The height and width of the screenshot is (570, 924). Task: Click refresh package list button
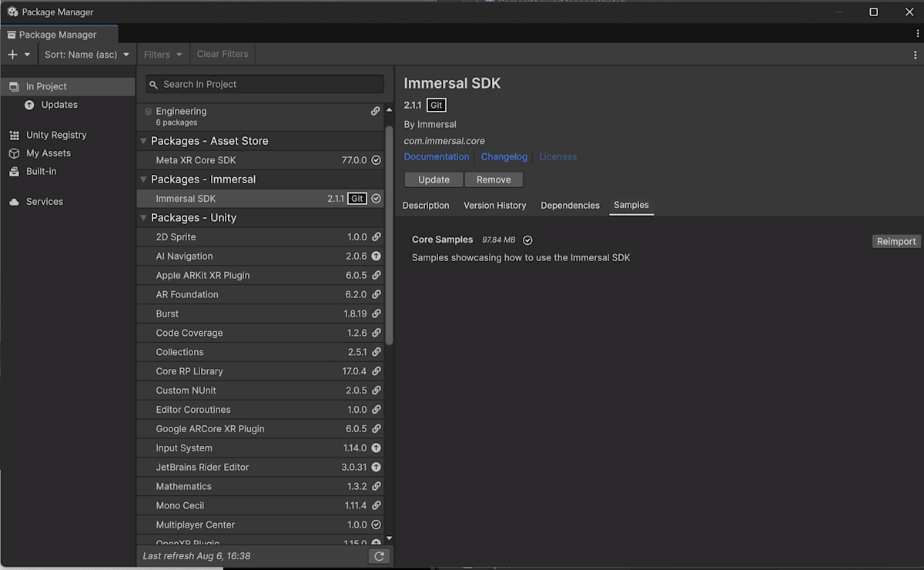pos(379,556)
